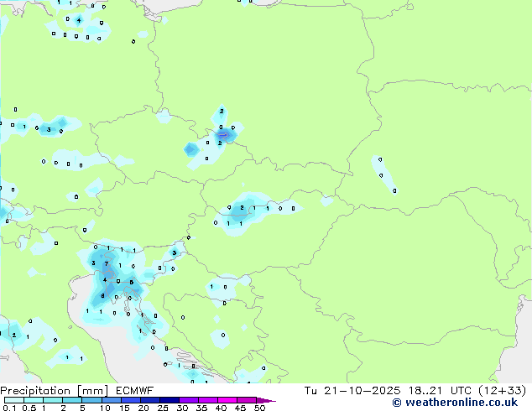Select legend swatch between 20 and 25
Image resolution: width=532 pixels, height=411 pixels.
(150, 400)
